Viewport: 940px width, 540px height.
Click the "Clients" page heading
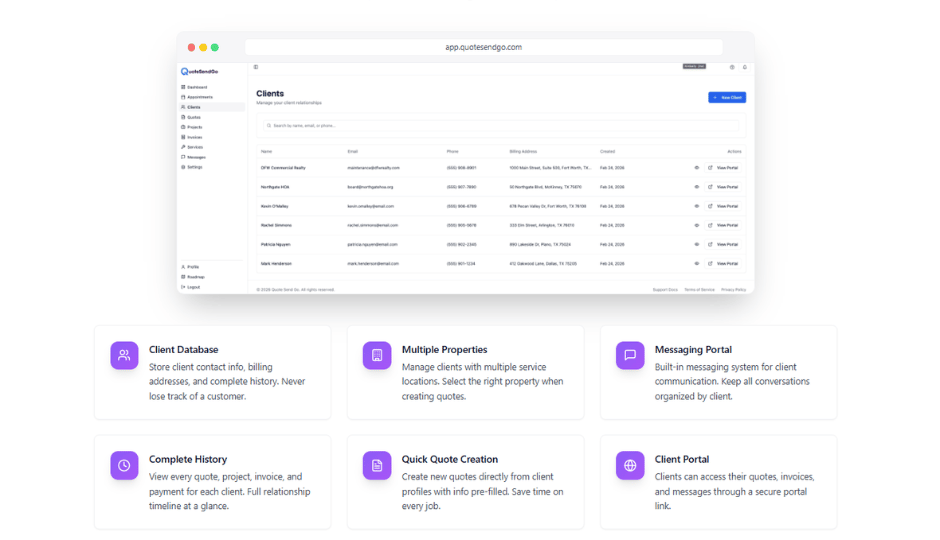[270, 93]
